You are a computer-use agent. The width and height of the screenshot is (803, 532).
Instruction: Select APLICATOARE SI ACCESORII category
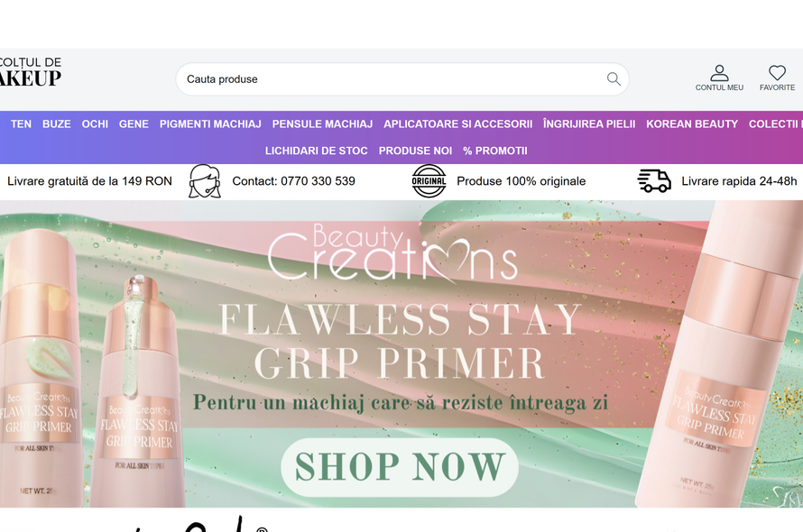[x=457, y=124]
